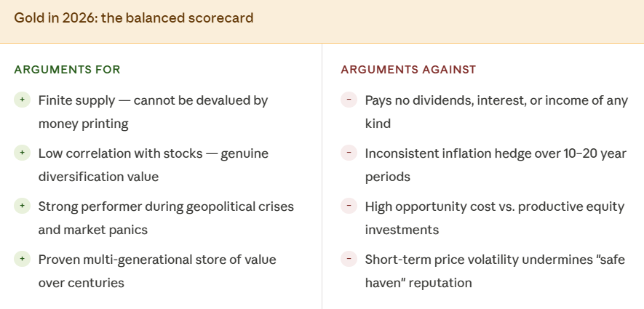Click the Gold in 2026 scorecard title
The width and height of the screenshot is (644, 309).
134,18
